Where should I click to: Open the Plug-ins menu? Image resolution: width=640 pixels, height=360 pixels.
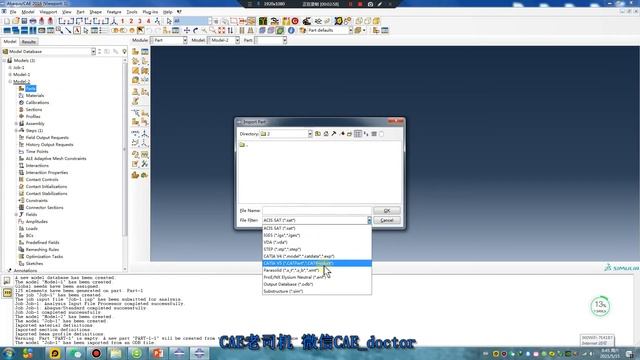click(150, 12)
